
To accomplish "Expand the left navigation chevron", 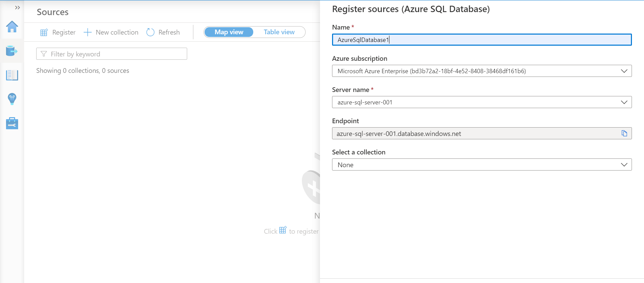I will (x=17, y=7).
